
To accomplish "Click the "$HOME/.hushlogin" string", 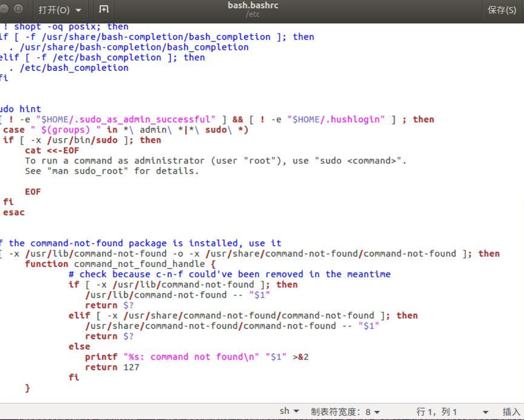I will 336,119.
